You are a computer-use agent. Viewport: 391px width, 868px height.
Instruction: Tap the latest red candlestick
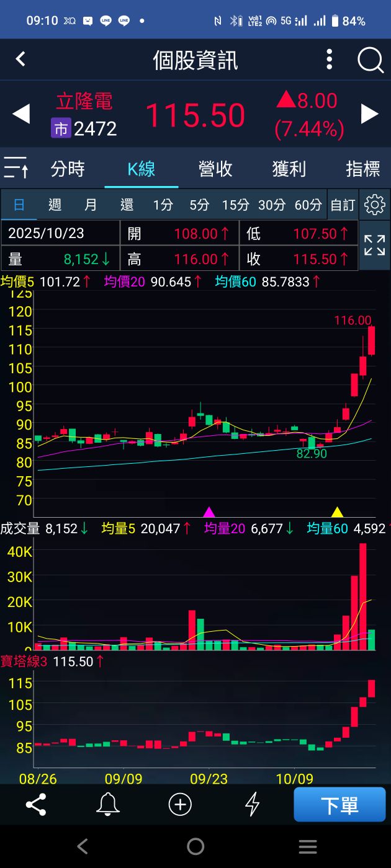[x=371, y=340]
